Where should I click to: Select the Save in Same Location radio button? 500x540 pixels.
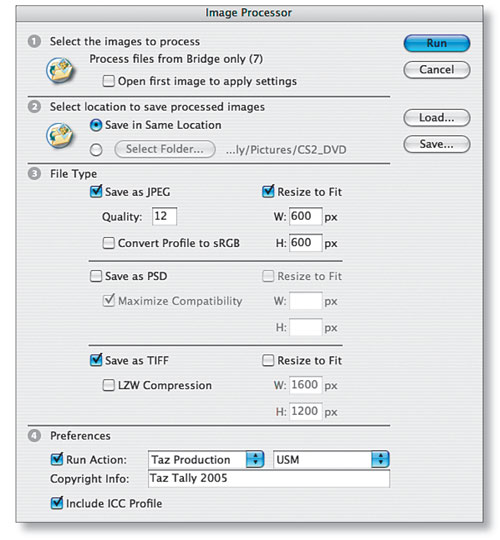coord(96,125)
